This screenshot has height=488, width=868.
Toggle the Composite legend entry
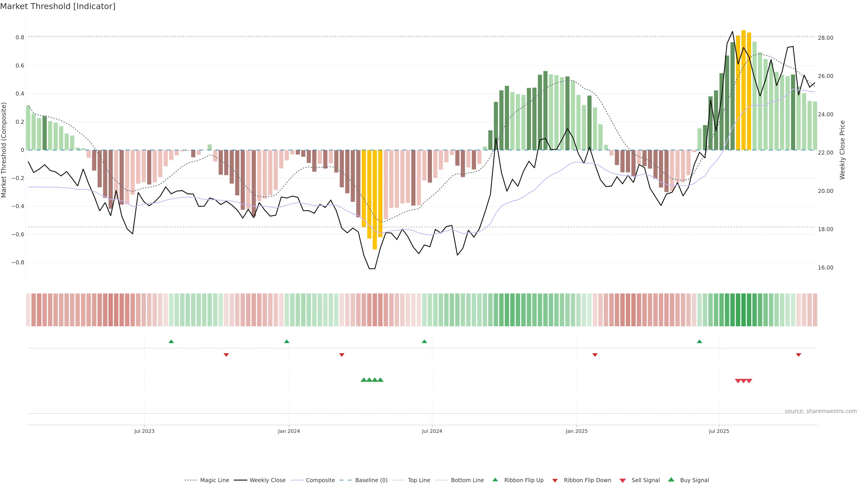(320, 480)
